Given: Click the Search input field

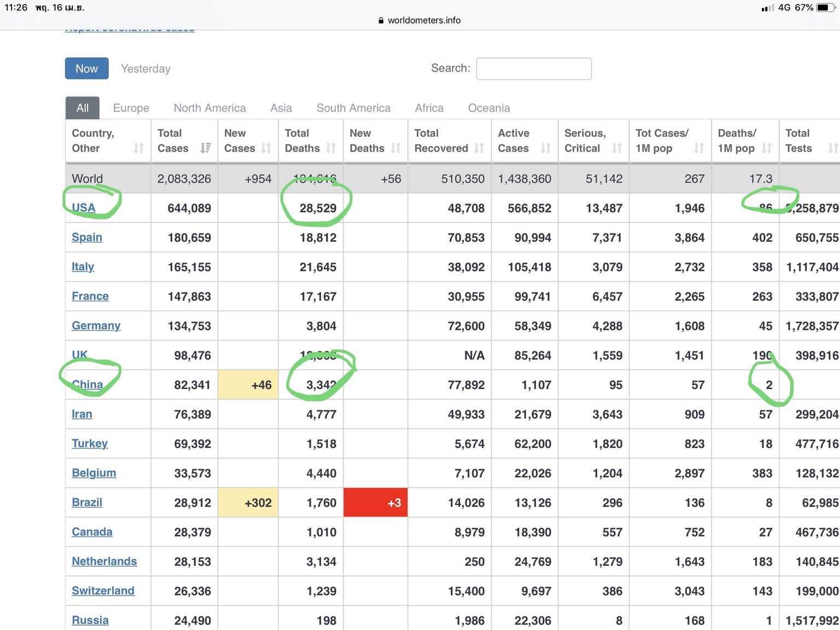Looking at the screenshot, I should 534,68.
